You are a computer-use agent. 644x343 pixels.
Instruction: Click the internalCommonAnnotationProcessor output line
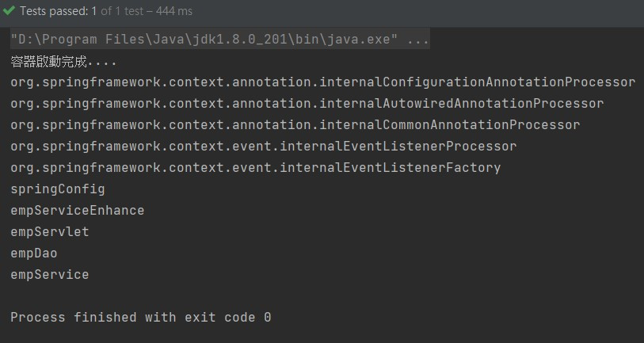295,125
